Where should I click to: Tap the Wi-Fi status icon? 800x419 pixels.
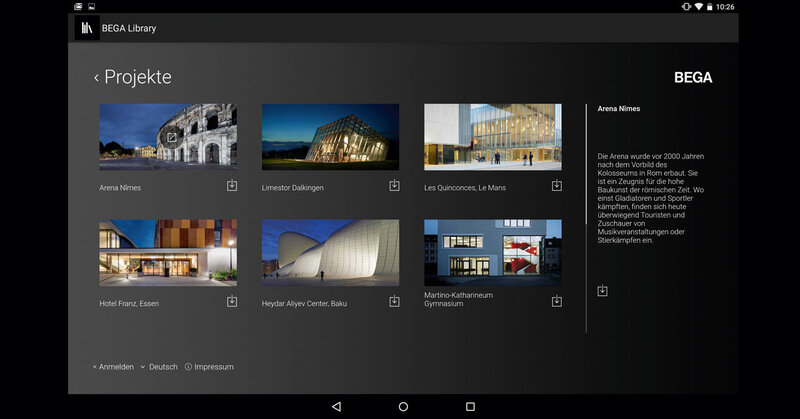pos(698,7)
